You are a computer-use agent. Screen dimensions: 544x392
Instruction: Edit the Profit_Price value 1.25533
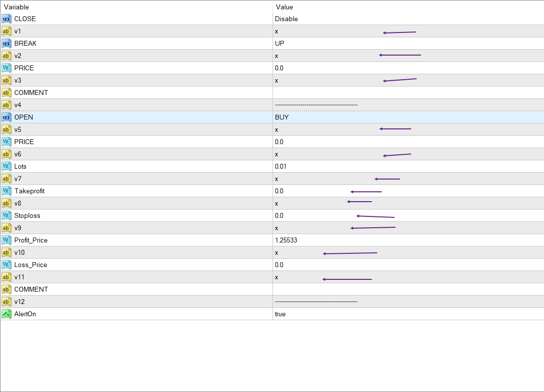pyautogui.click(x=286, y=240)
